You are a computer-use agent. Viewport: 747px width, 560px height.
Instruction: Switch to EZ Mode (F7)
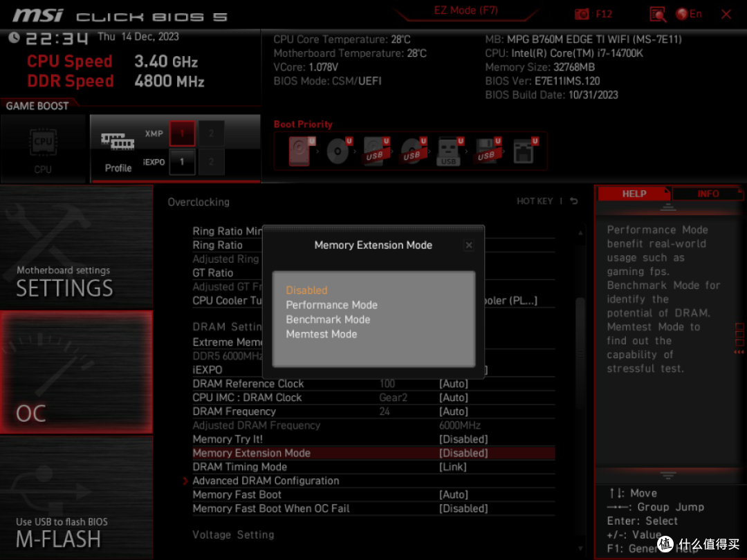tap(465, 10)
